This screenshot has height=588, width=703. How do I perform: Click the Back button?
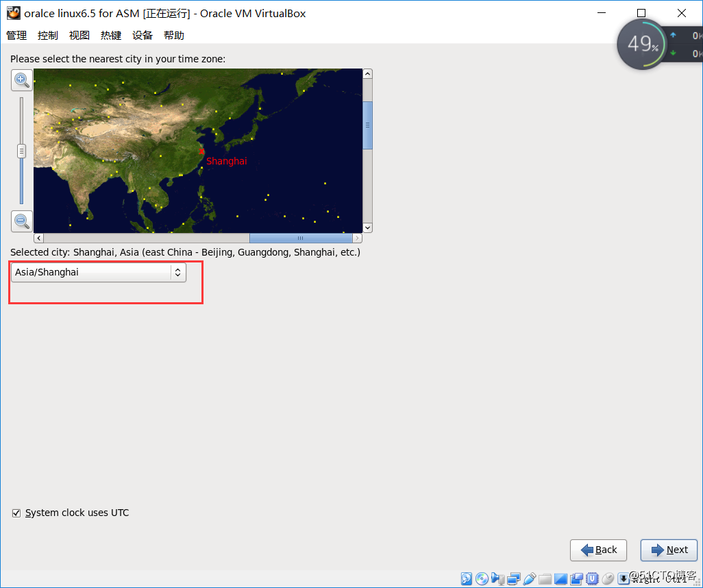click(598, 550)
